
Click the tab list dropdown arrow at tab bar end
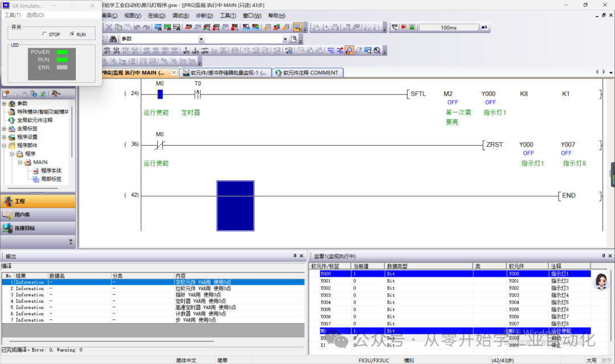[x=610, y=72]
